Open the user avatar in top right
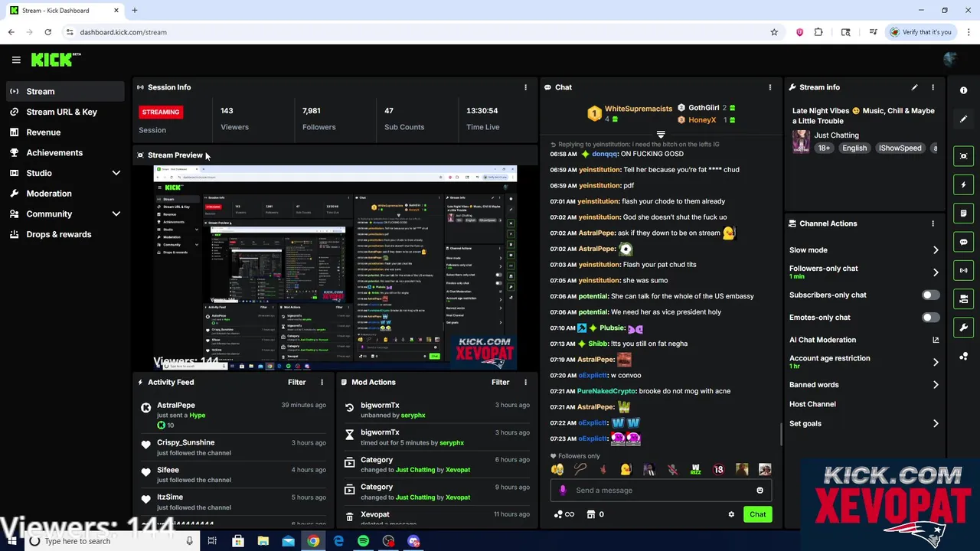The image size is (980, 551). [x=950, y=60]
